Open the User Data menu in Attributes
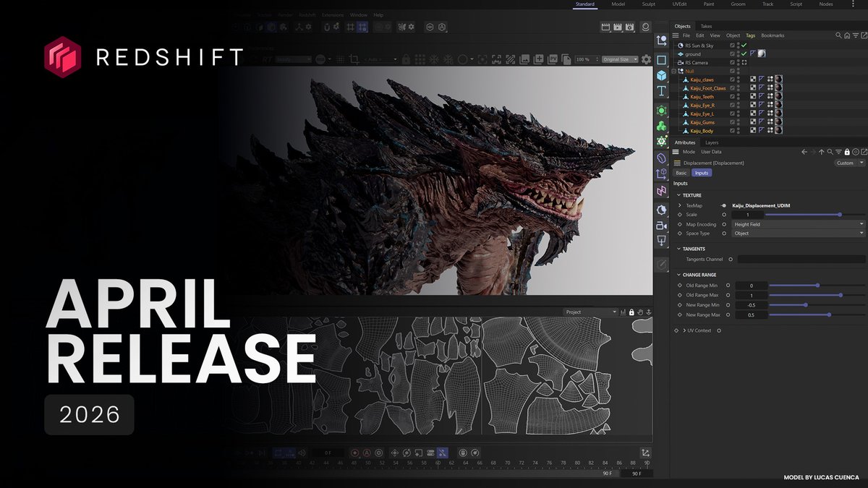 point(711,152)
